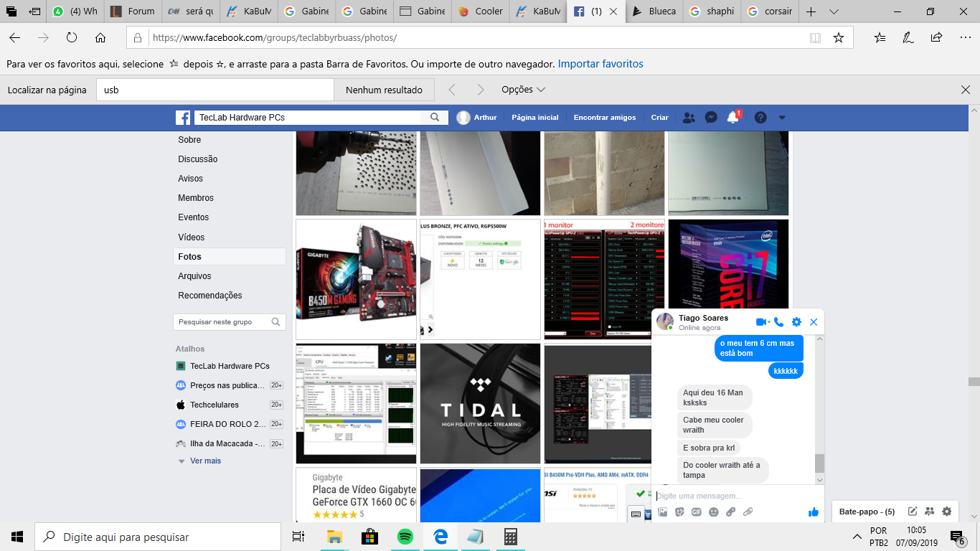Click the Facebook logo icon
Image resolution: width=980 pixels, height=551 pixels.
coord(183,118)
